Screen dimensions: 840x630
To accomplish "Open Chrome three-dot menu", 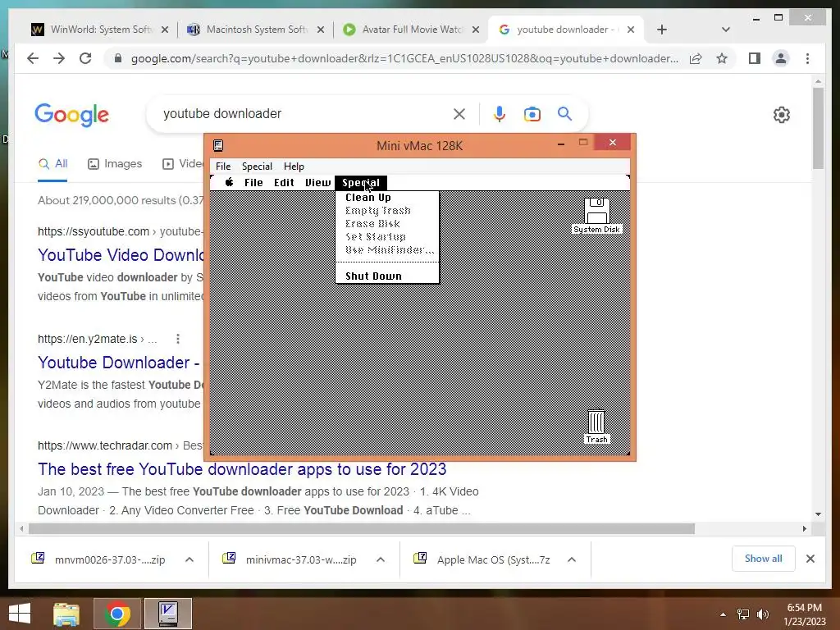I will coord(807,58).
